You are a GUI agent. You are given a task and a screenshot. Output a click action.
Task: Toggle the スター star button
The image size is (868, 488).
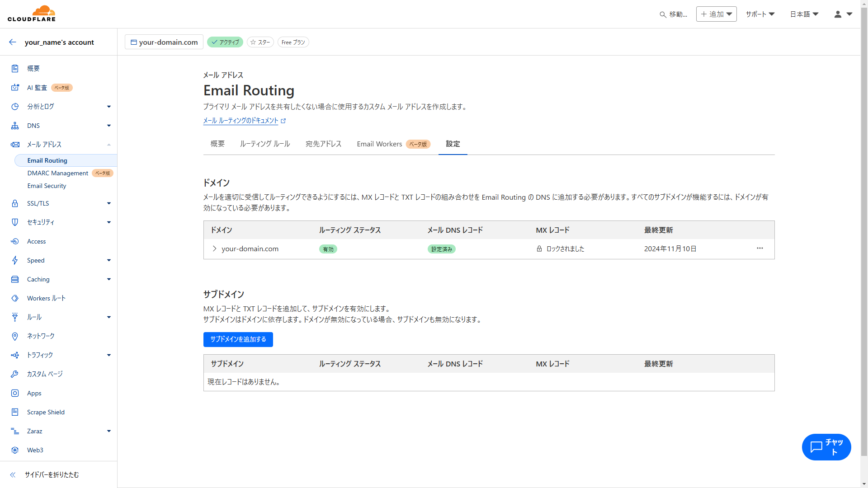260,42
